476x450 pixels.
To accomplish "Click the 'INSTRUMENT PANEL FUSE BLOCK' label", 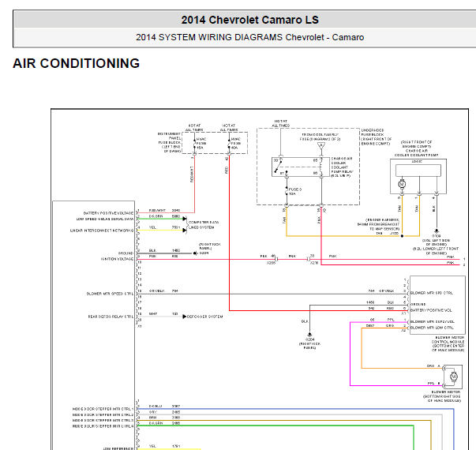I will [169, 142].
